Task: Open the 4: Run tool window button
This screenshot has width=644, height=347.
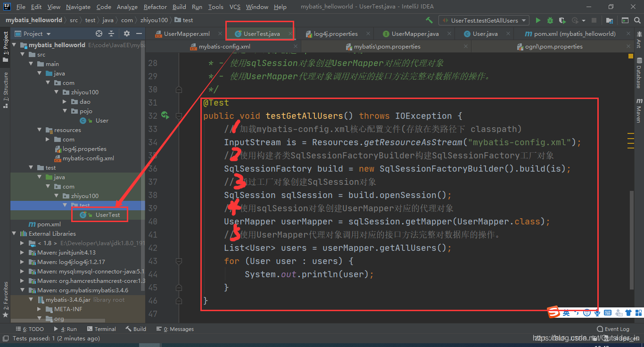Action: 66,329
